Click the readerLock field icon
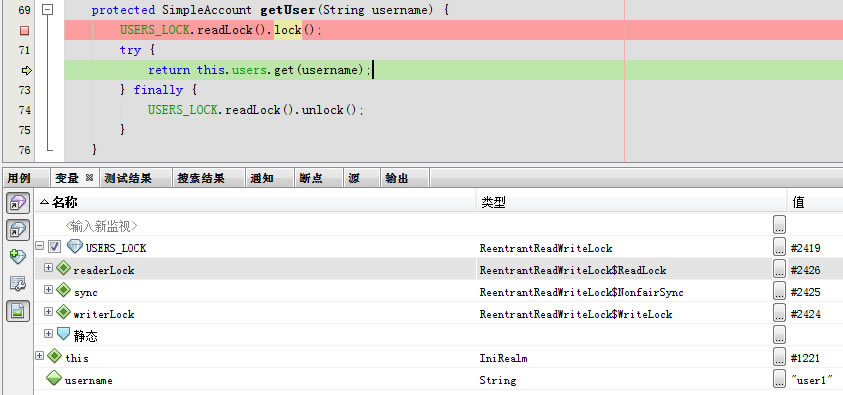The height and width of the screenshot is (395, 843). tap(63, 268)
